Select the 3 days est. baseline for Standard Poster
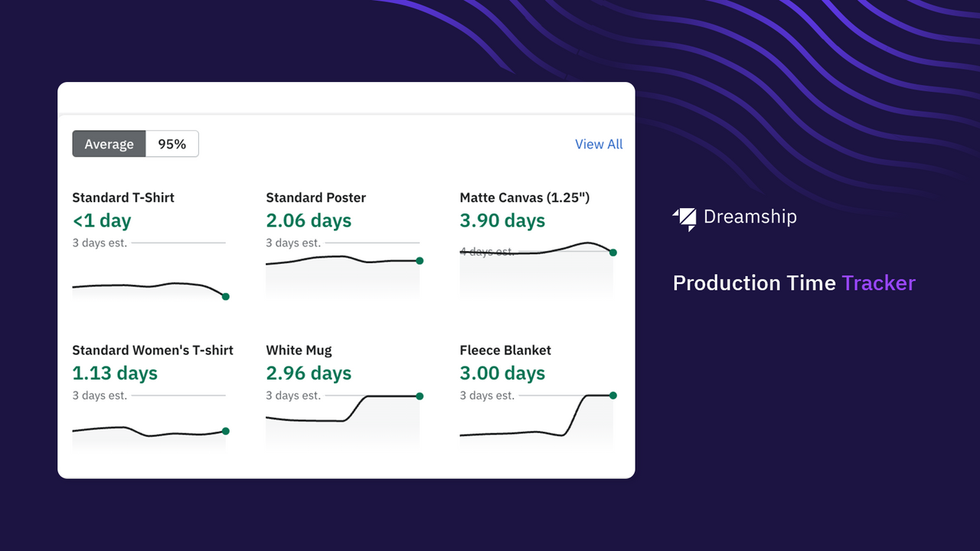Viewport: 980px width, 551px height. point(295,243)
